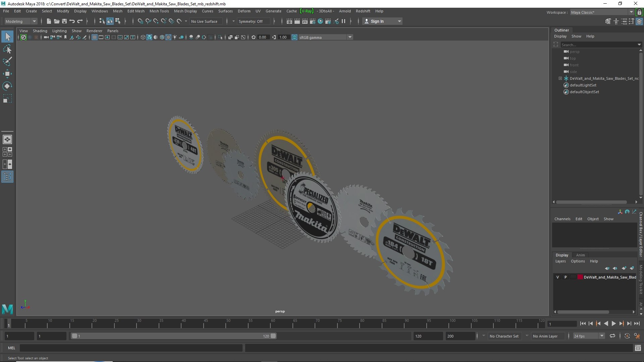This screenshot has width=644, height=362.
Task: Open the Modeling menu set dropdown
Action: coord(21,21)
